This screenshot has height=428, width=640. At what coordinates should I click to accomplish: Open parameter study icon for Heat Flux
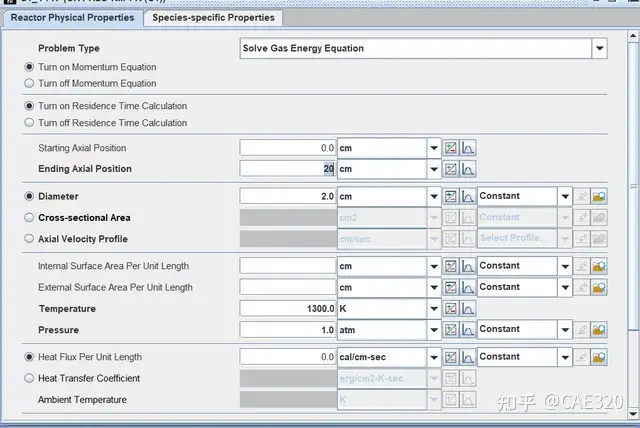point(451,357)
